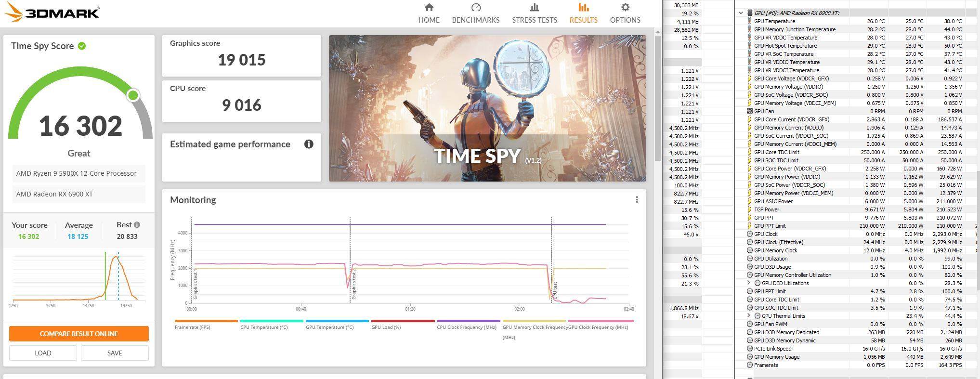Image resolution: width=980 pixels, height=379 pixels.
Task: Click the Framerate sensor circle icon
Action: point(749,365)
